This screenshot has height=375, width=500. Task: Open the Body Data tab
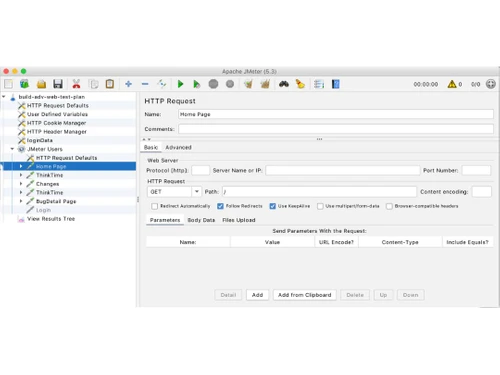tap(201, 220)
